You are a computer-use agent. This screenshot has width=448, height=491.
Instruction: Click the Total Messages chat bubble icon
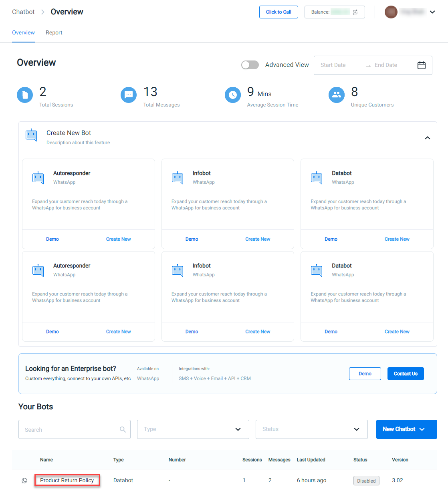coord(129,95)
